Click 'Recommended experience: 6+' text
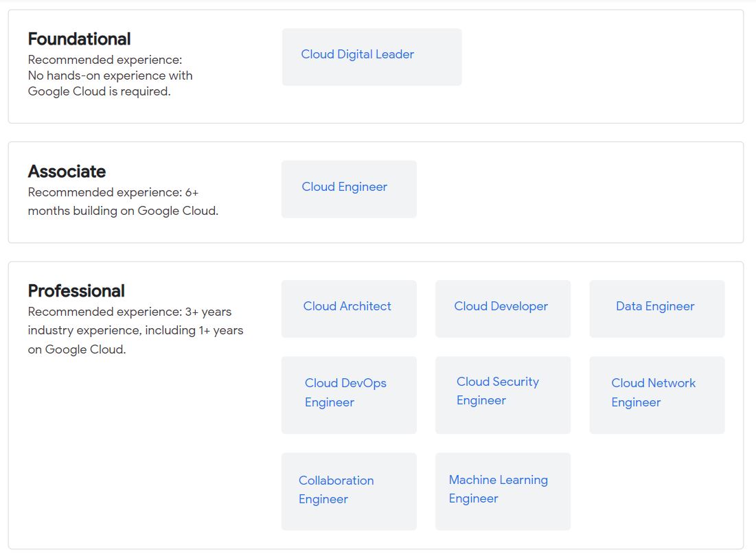756x554 pixels. pos(113,192)
